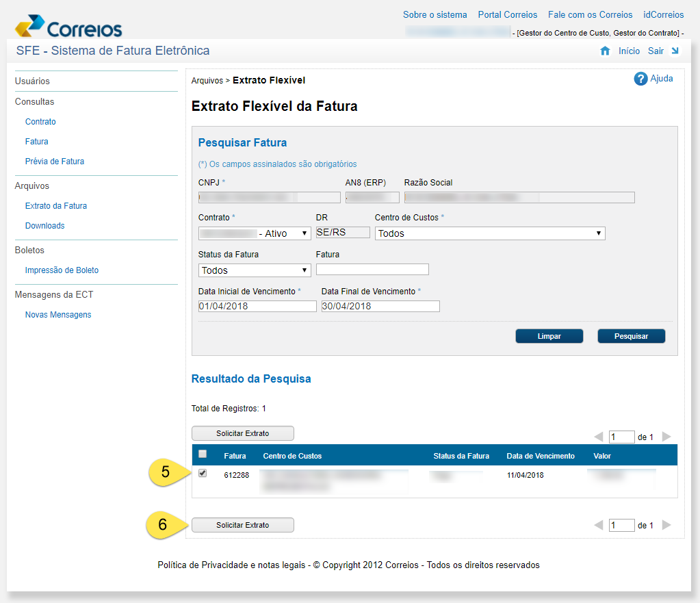The width and height of the screenshot is (700, 603).
Task: Click idCorreios link
Action: 664,15
